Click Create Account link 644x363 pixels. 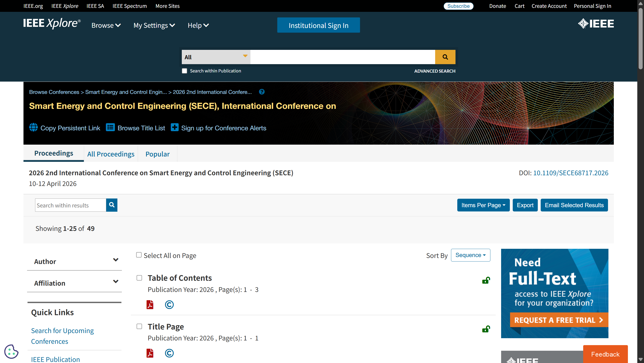pyautogui.click(x=549, y=6)
